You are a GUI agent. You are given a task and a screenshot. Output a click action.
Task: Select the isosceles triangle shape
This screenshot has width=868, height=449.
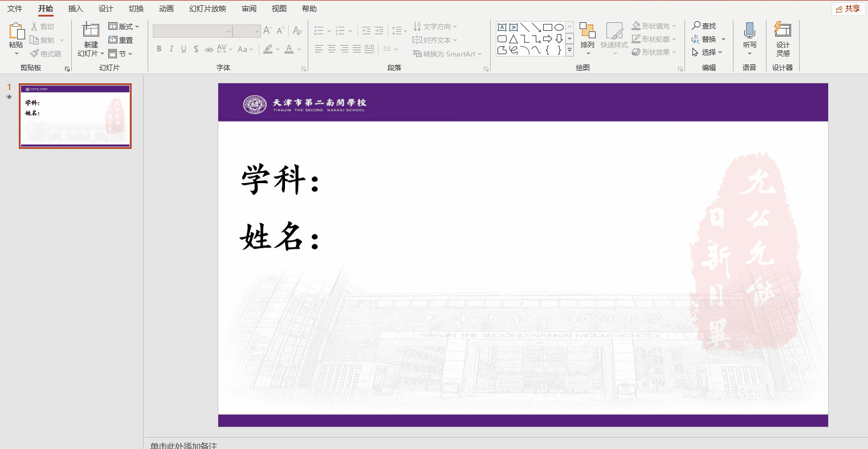[514, 39]
